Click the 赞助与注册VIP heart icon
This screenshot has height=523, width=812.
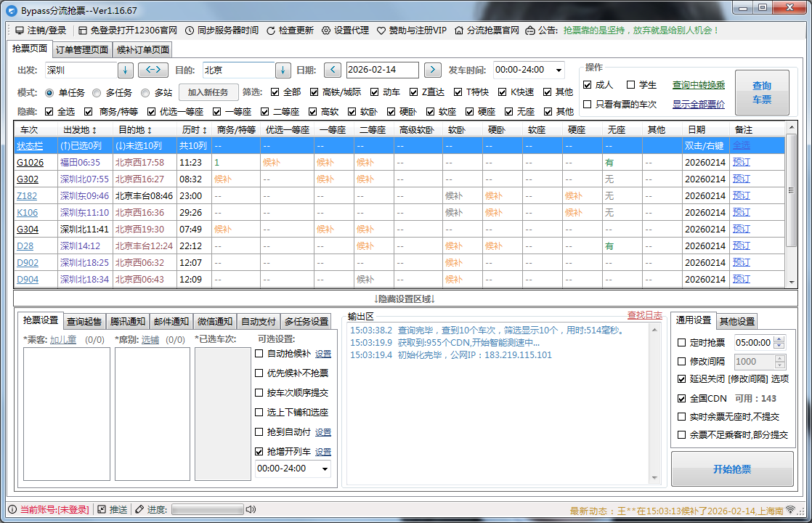(x=382, y=31)
